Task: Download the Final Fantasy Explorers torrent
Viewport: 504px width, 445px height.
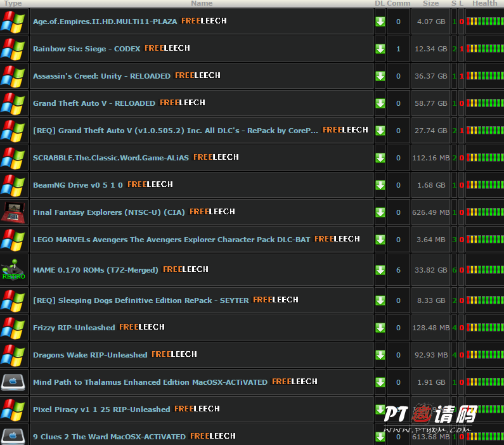Action: point(380,213)
